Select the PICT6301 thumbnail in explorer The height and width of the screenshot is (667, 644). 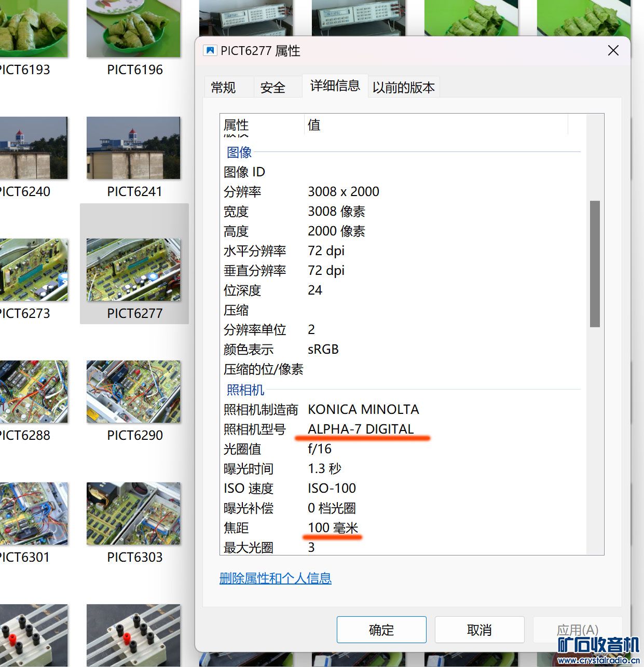point(34,513)
